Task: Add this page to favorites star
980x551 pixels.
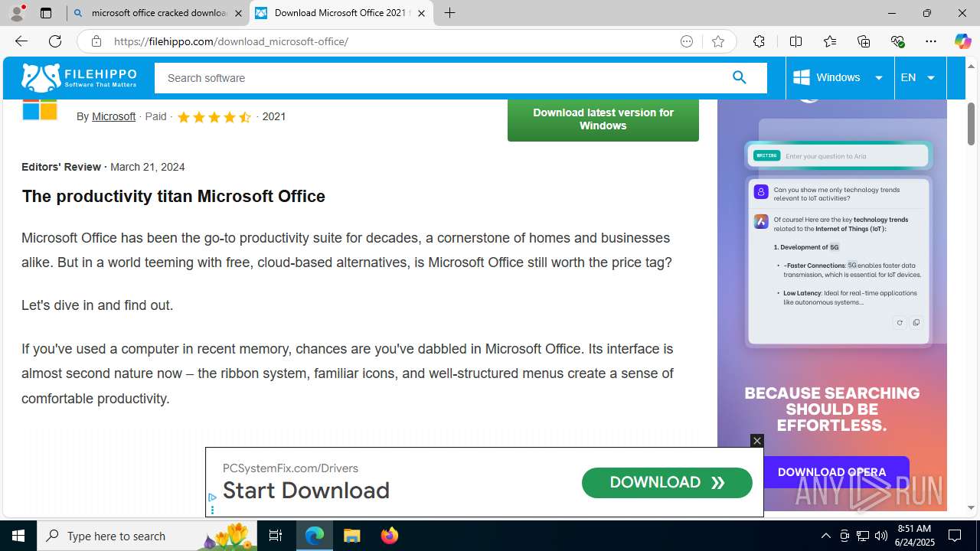Action: (717, 41)
